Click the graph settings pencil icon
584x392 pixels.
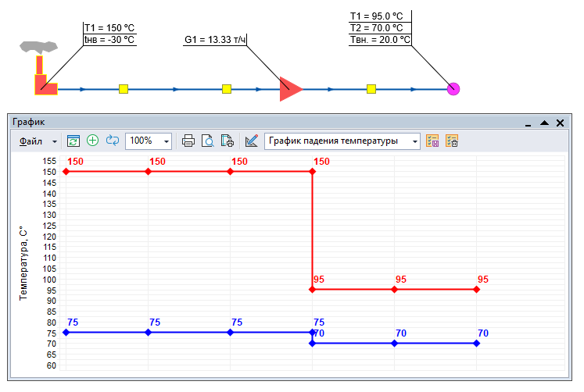(251, 141)
